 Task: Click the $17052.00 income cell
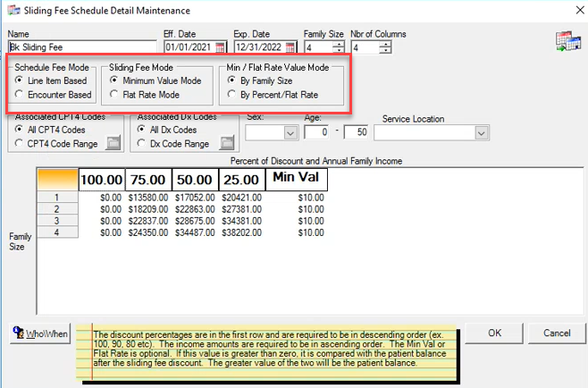tap(195, 198)
